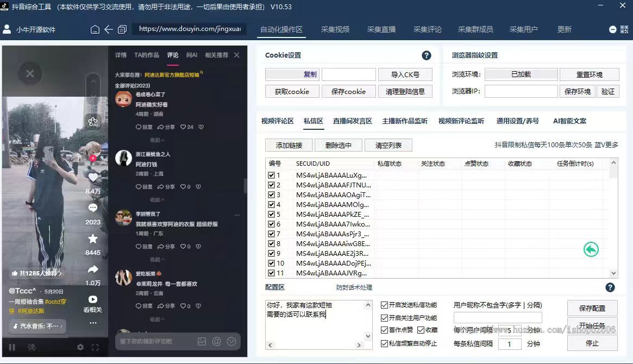Like the video via the heart icon
633x364 pixels.
coord(93,177)
